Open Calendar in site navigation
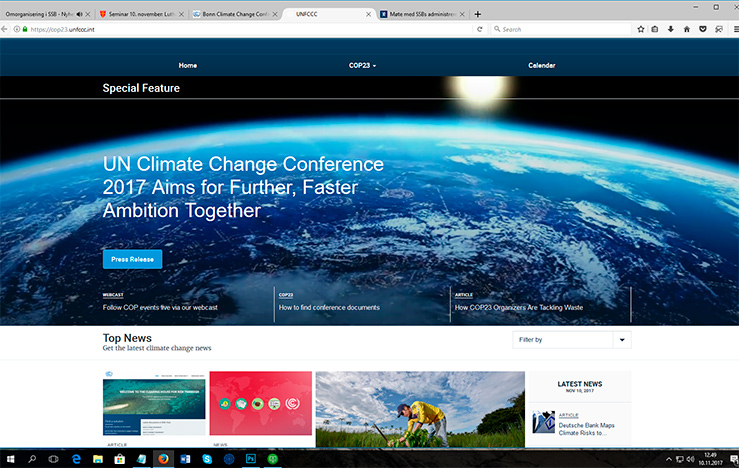739x468 pixels. (x=542, y=66)
